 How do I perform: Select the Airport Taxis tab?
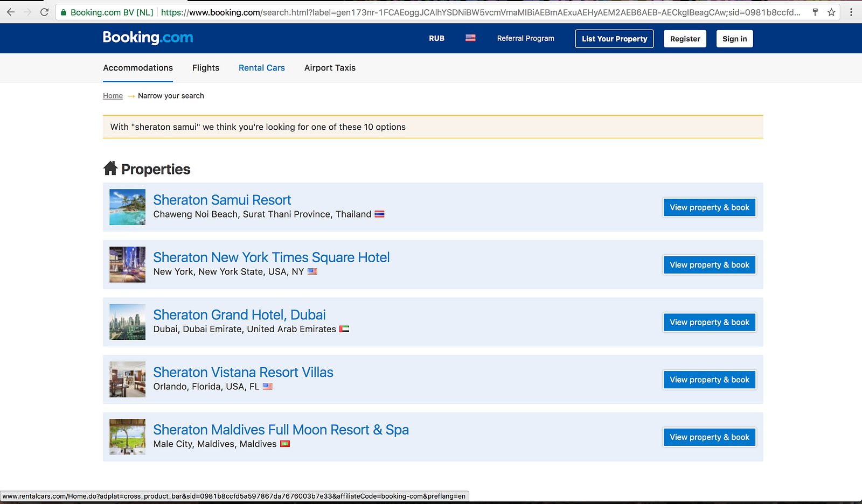(x=330, y=68)
